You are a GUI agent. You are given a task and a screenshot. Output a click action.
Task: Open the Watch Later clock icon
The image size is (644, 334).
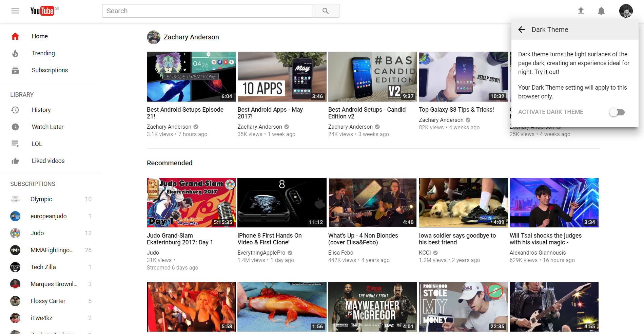point(15,127)
